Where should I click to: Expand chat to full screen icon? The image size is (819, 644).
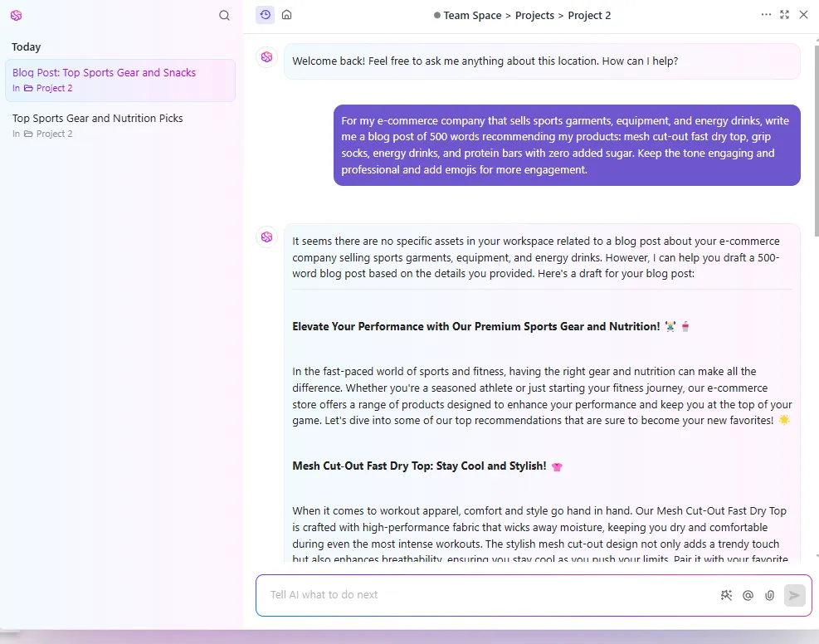784,15
